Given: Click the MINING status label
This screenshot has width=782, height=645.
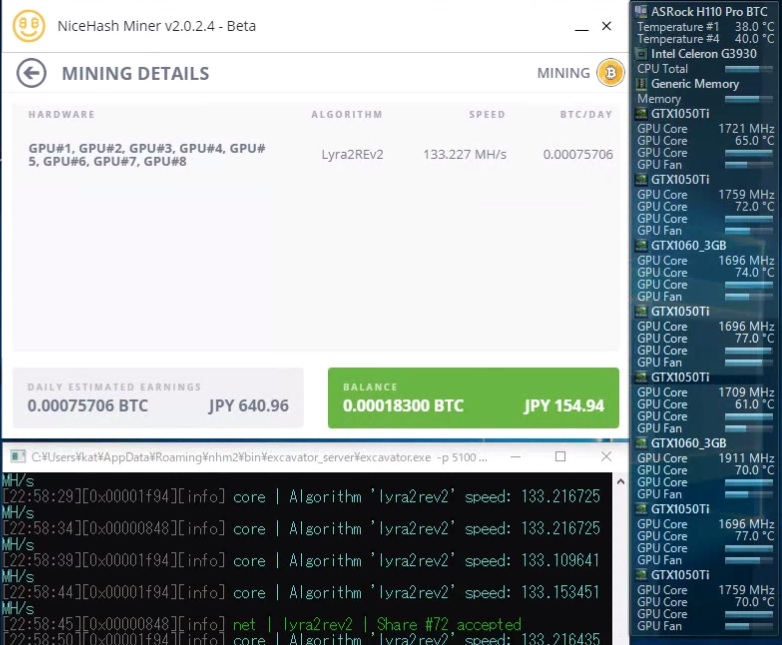Looking at the screenshot, I should (564, 73).
